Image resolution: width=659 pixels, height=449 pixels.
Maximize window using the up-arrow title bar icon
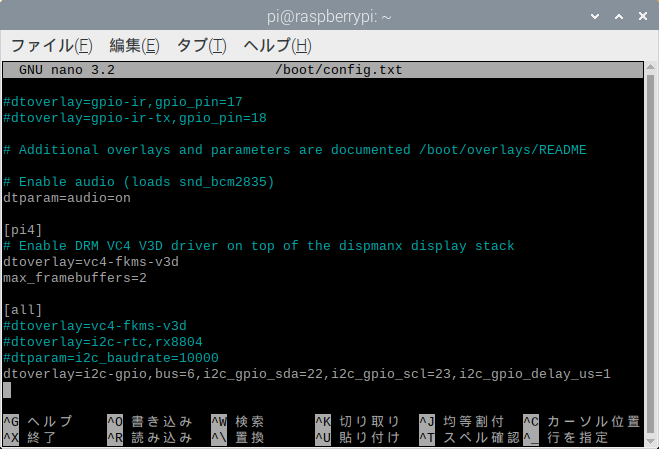pos(619,16)
